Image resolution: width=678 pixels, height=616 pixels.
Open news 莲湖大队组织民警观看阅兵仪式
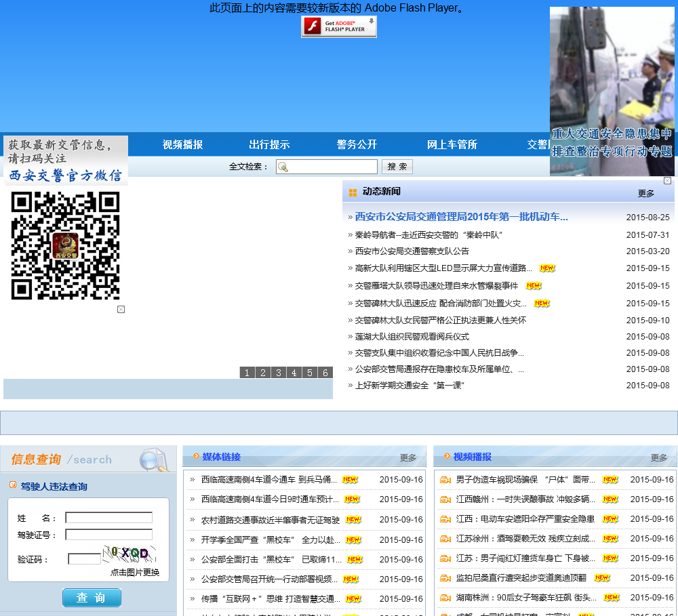tap(412, 337)
